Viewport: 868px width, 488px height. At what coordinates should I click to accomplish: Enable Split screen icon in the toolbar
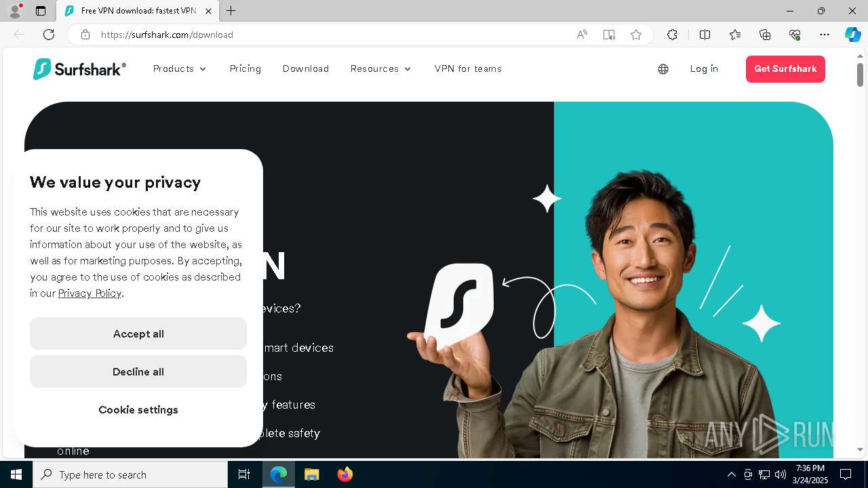coord(705,35)
